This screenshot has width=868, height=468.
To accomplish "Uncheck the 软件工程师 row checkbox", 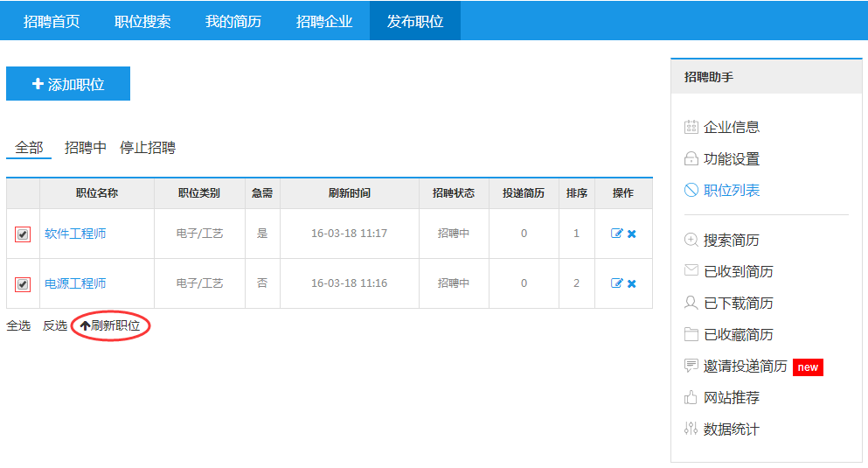I will coord(23,234).
